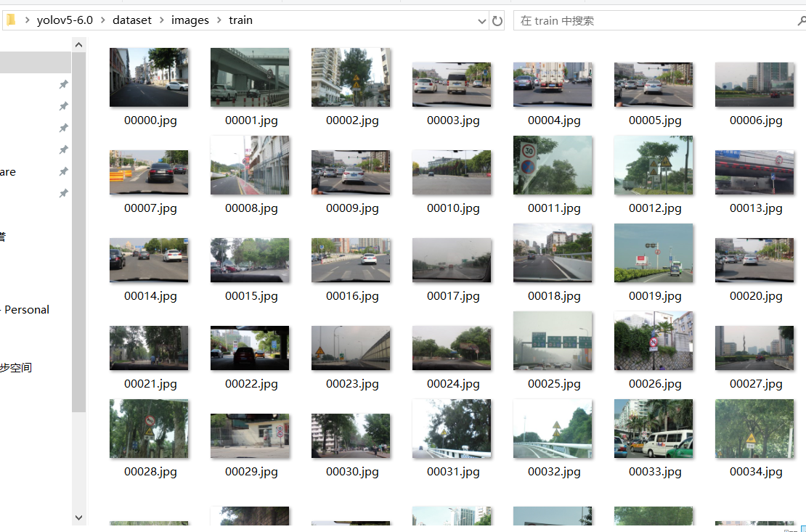
Task: Select thumbnail 00033.jpg white van image
Action: (654, 429)
